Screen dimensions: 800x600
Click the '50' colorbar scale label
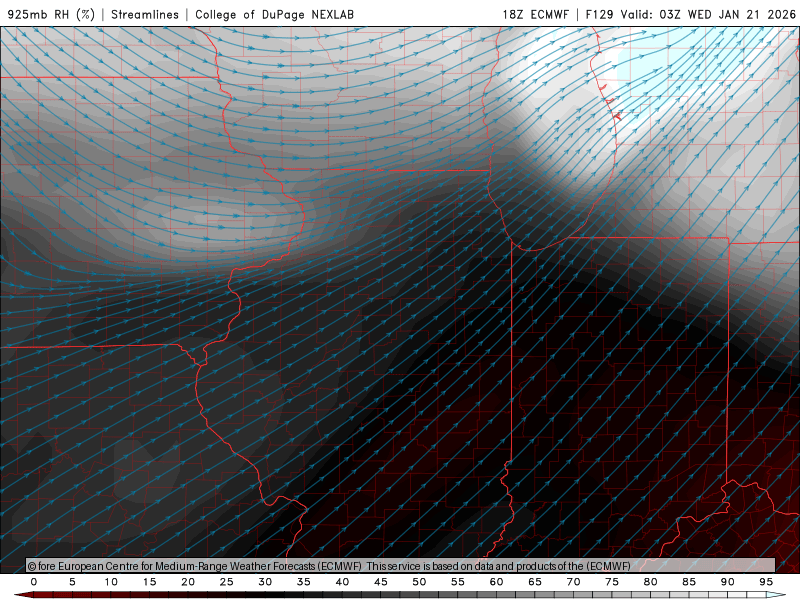click(419, 582)
